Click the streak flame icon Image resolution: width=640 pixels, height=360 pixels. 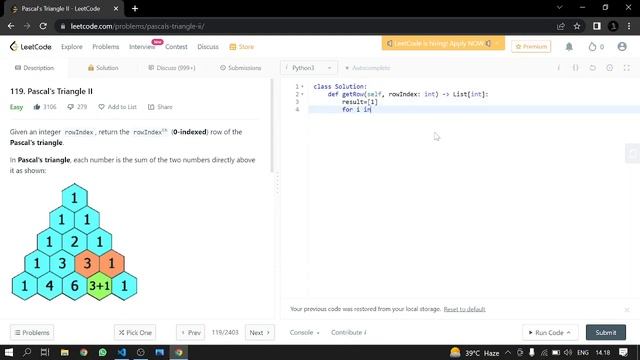click(592, 47)
